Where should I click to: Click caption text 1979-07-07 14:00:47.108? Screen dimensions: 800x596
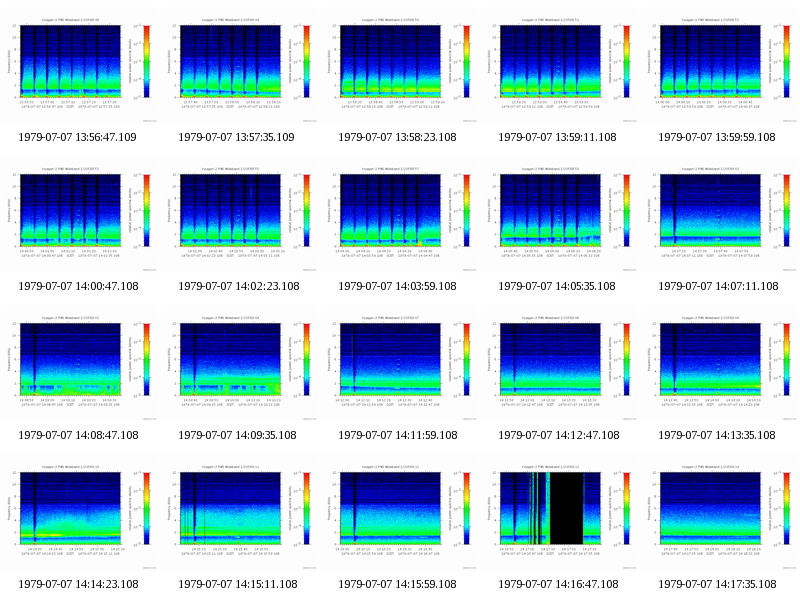tap(78, 286)
